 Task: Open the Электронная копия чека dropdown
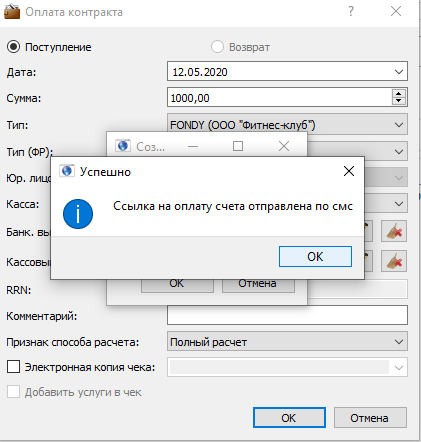click(399, 368)
